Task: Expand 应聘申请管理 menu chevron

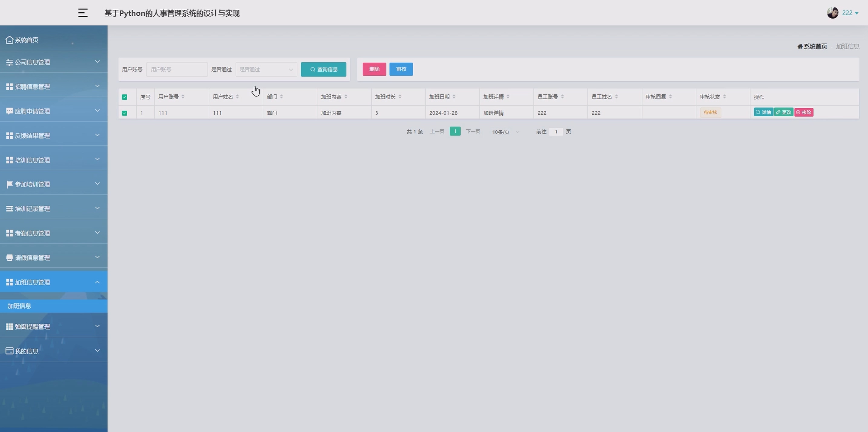Action: tap(97, 110)
